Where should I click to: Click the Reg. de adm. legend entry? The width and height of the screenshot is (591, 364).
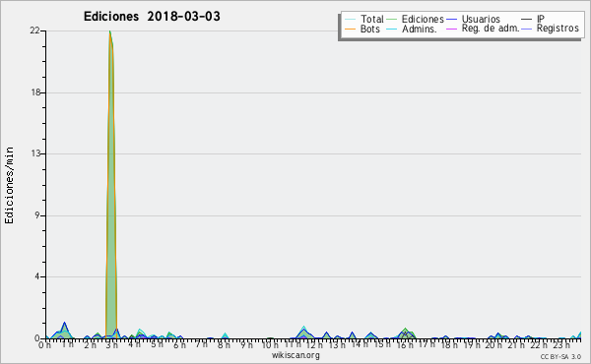tap(483, 29)
